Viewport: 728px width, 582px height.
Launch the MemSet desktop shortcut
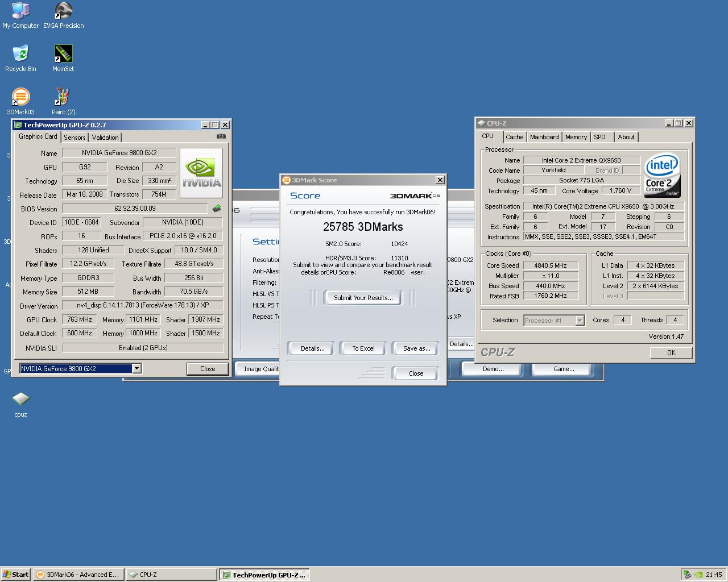pyautogui.click(x=63, y=59)
